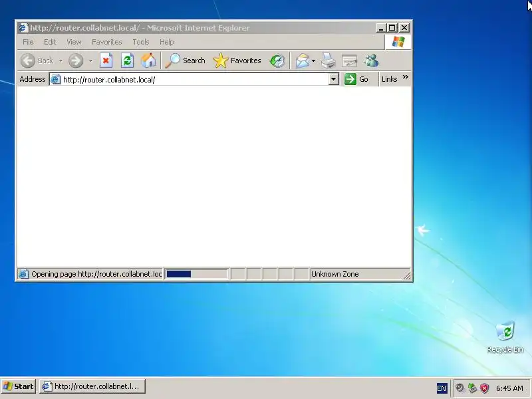Screen dimensions: 532x399
Task: Click inside the Address URL field
Action: click(195, 79)
